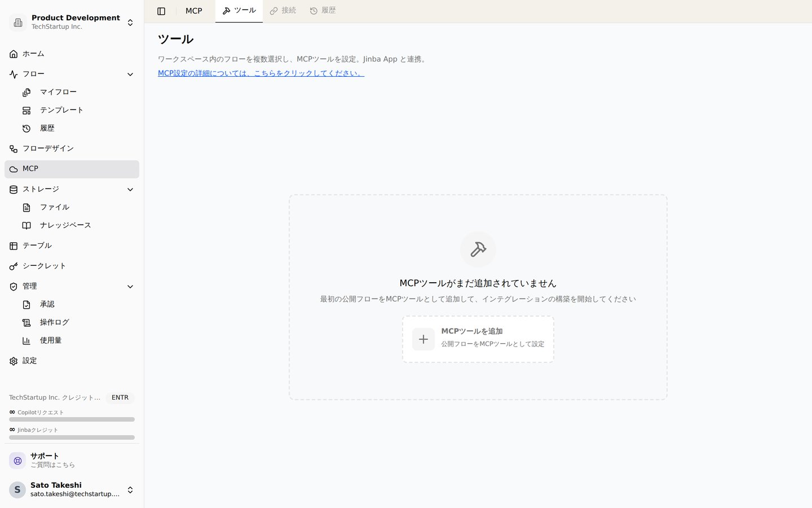Viewport: 812px width, 508px height.
Task: Click TechStartup Inc. クレジット label
Action: tap(55, 397)
